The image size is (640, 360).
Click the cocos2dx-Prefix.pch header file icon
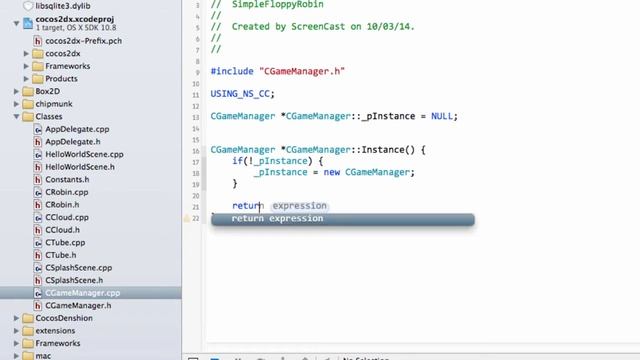(x=38, y=41)
